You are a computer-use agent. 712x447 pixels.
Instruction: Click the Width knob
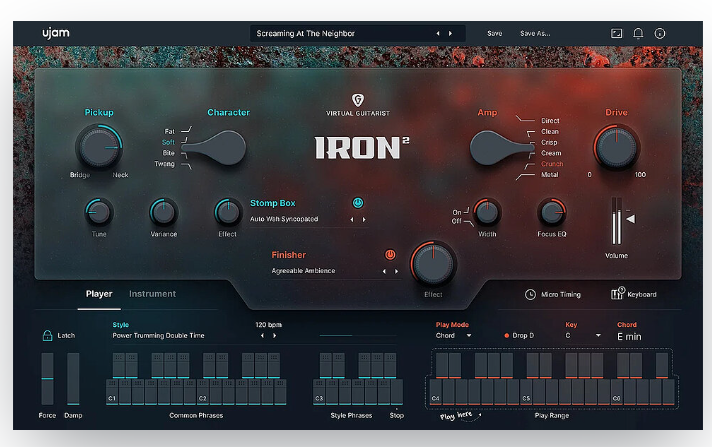pos(487,212)
